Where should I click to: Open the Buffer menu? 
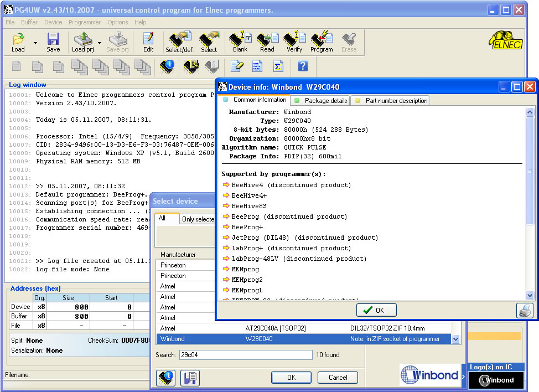29,22
